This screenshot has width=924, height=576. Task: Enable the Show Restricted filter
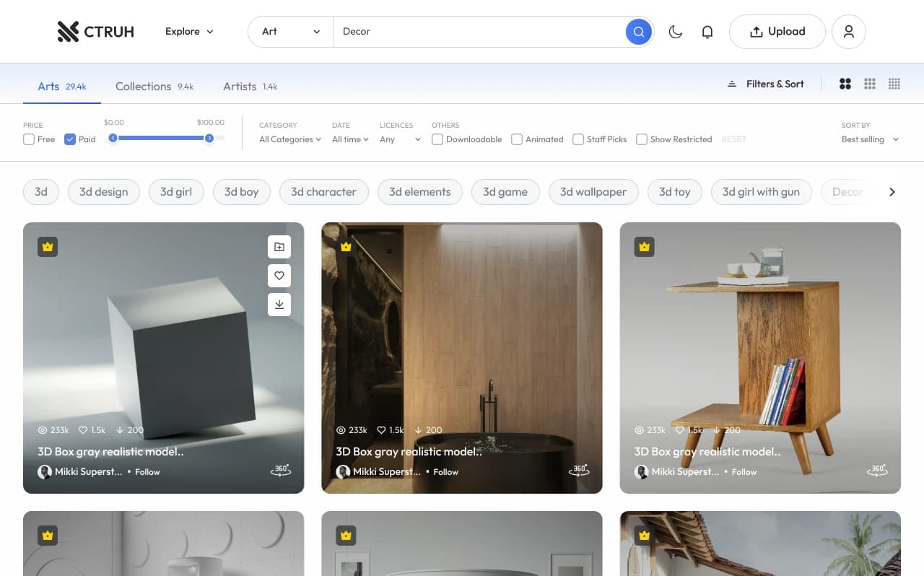pyautogui.click(x=642, y=139)
